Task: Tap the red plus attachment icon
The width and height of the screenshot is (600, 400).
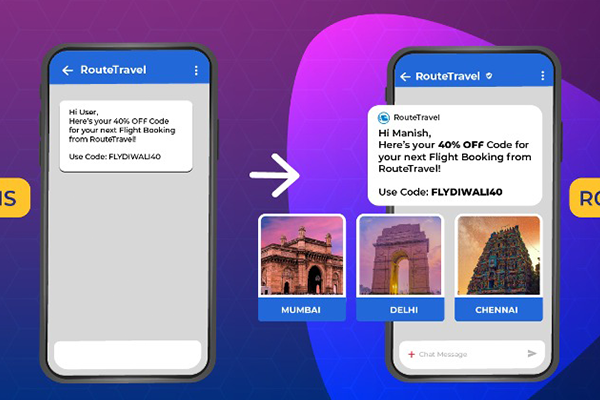Action: tap(411, 354)
